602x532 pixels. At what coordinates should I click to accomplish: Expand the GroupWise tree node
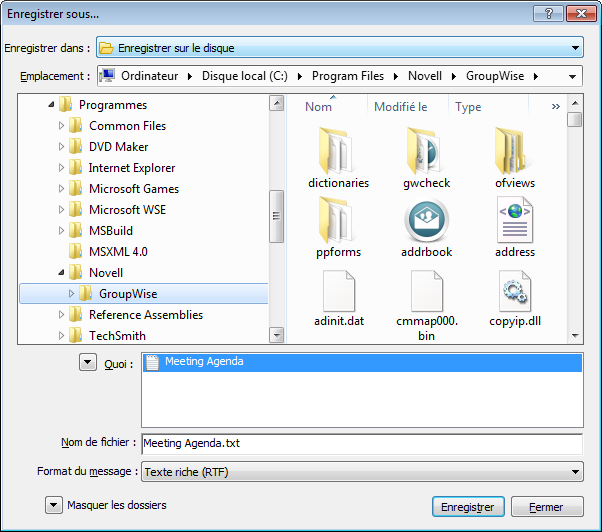pyautogui.click(x=71, y=294)
